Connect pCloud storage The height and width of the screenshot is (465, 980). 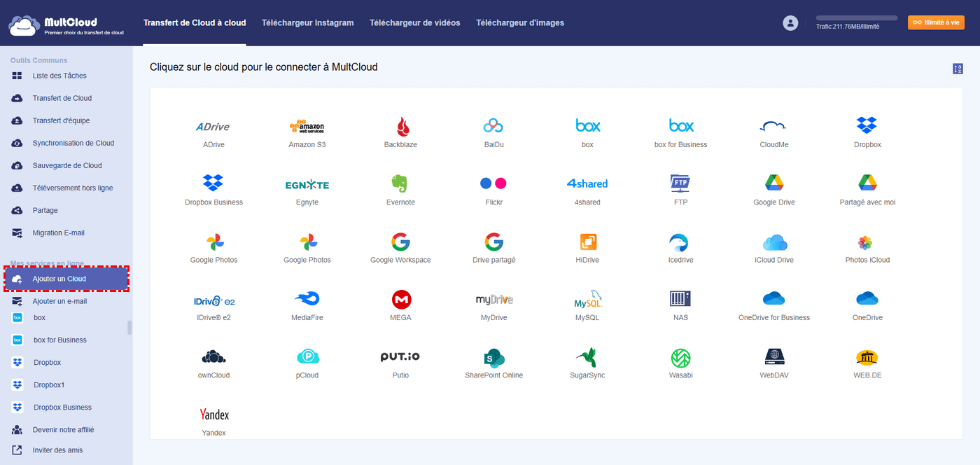point(307,357)
